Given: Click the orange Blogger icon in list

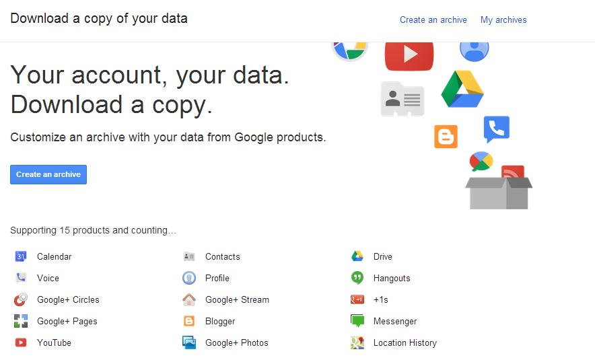Looking at the screenshot, I should click(x=189, y=321).
